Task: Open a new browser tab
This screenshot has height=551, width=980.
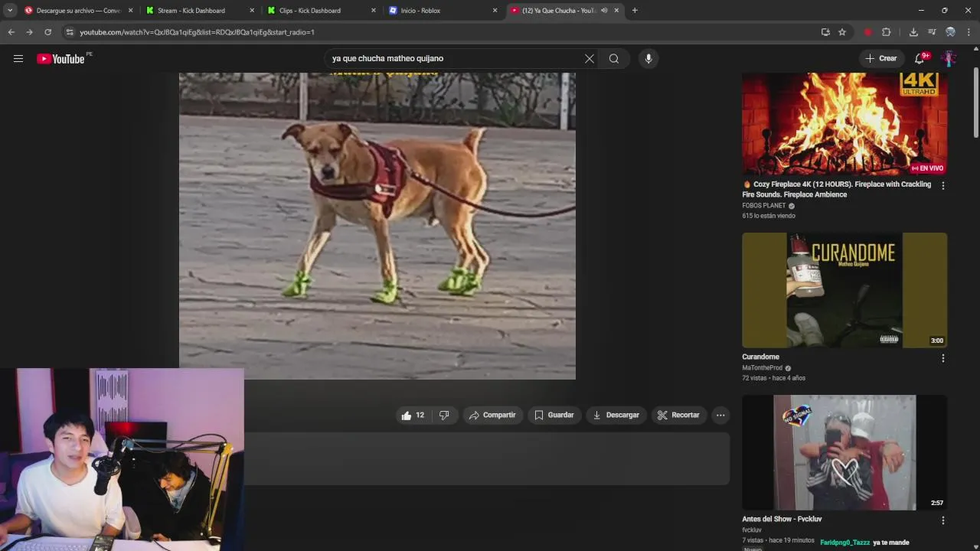Action: coord(635,11)
